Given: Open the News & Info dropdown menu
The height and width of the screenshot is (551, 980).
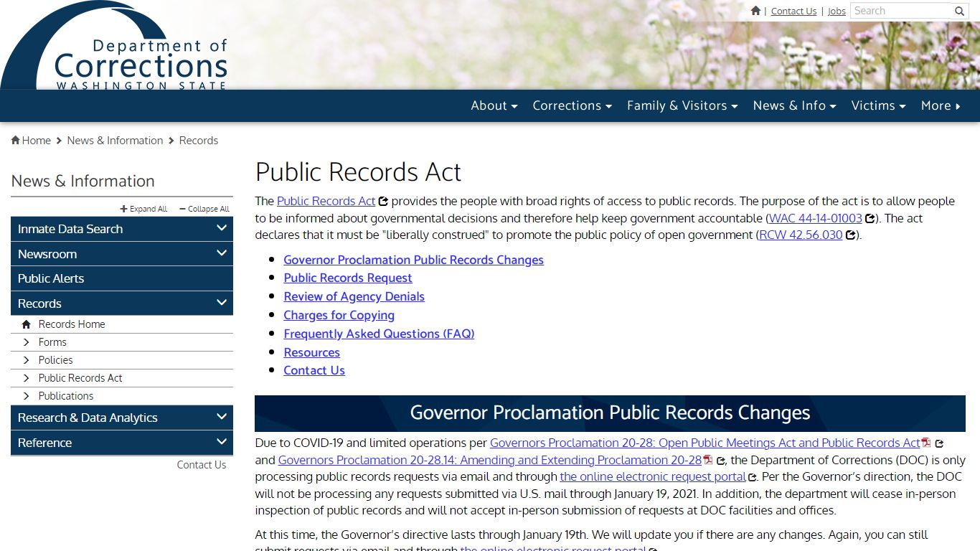Looking at the screenshot, I should pos(794,105).
